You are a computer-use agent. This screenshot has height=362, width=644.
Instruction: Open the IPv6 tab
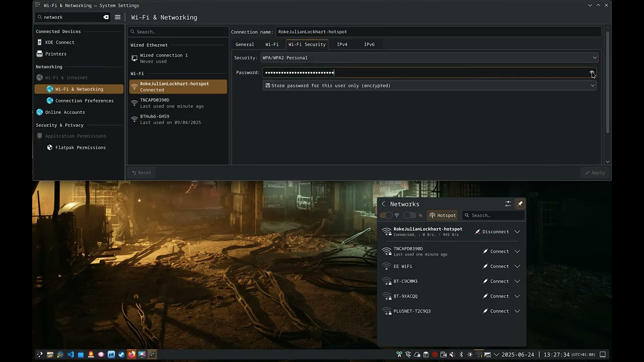coord(369,44)
